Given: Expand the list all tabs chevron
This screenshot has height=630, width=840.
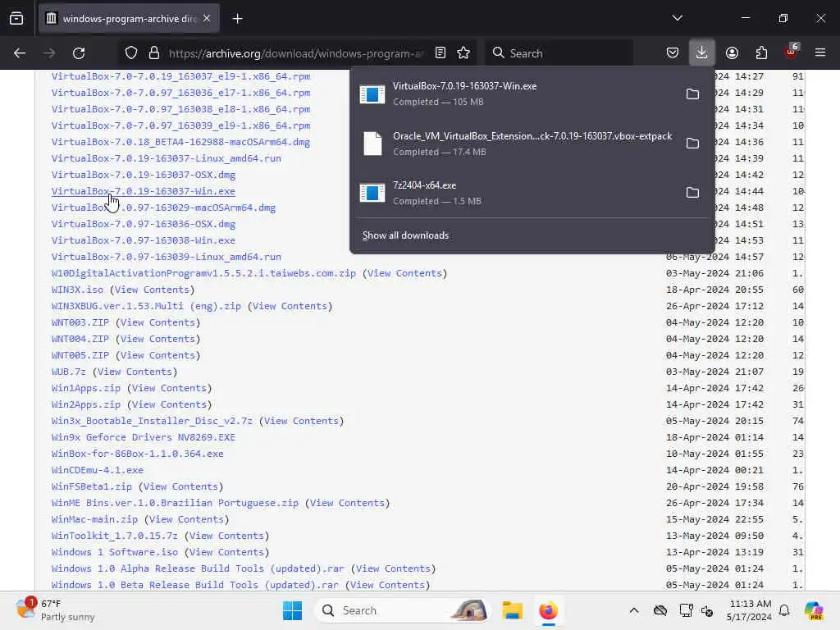Looking at the screenshot, I should 678,18.
